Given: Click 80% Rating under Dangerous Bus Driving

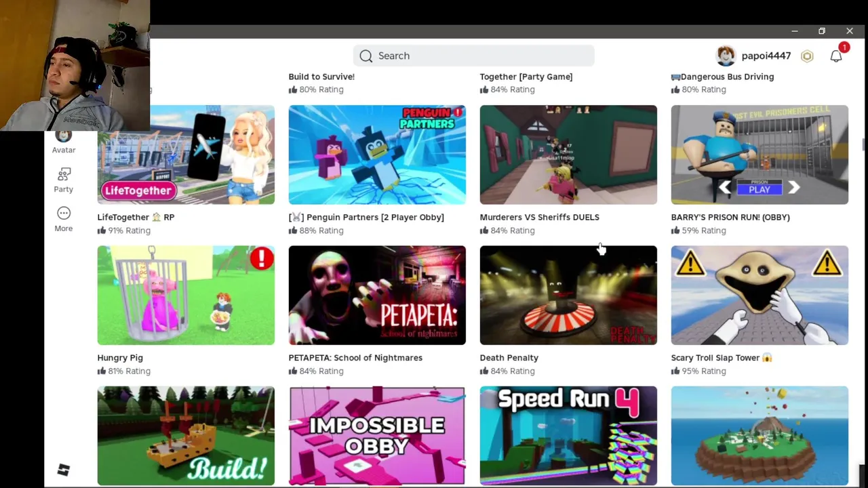Looking at the screenshot, I should click(x=698, y=89).
